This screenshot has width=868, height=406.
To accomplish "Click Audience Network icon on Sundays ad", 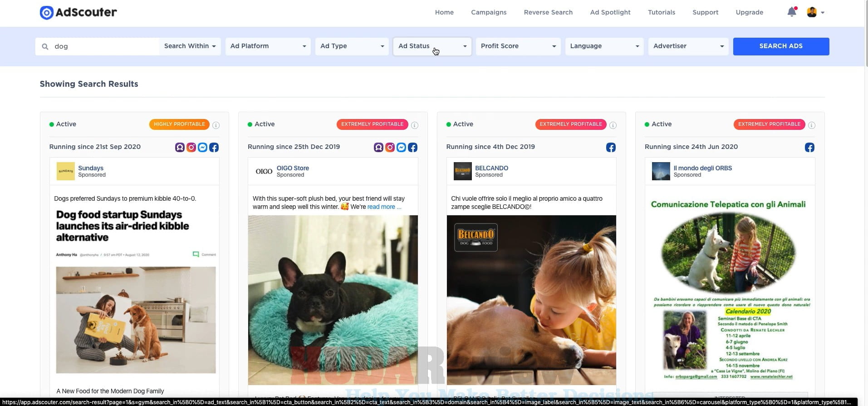I will [x=180, y=147].
